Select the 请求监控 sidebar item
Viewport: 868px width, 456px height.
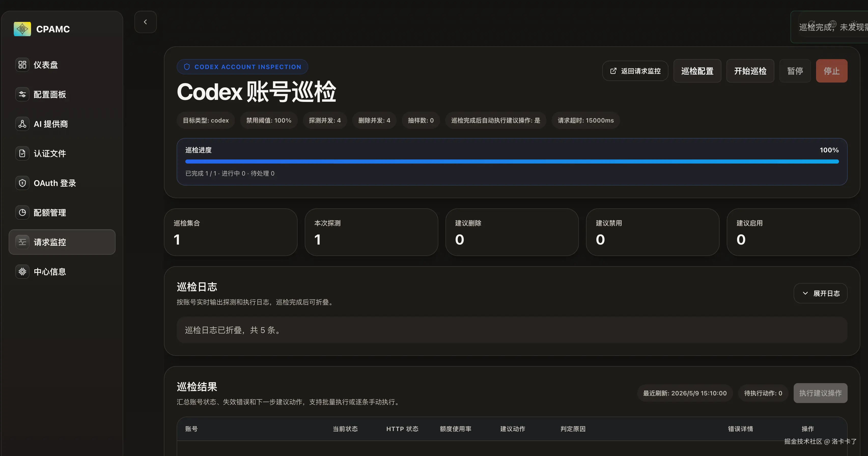(62, 242)
